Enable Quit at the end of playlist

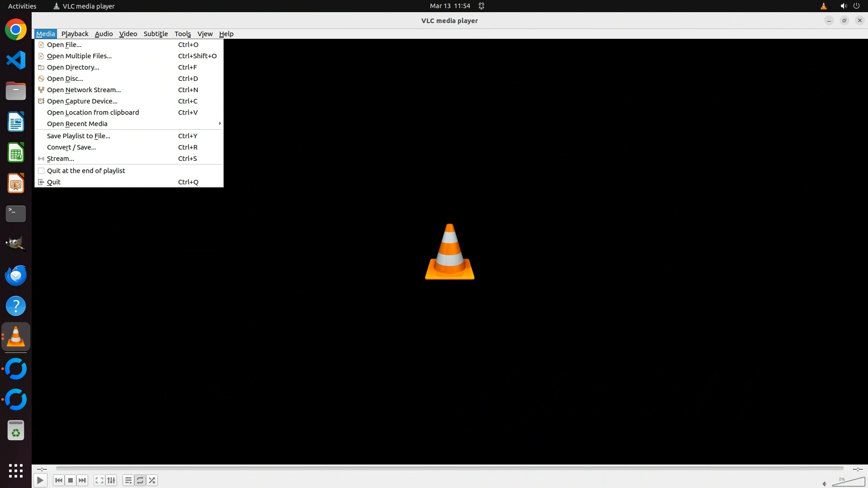86,171
